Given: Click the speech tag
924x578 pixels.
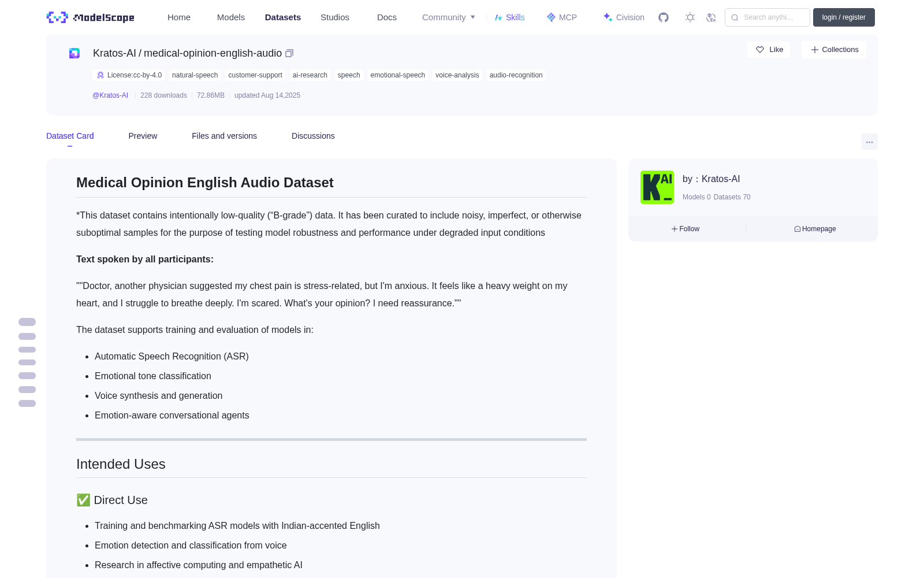Looking at the screenshot, I should pyautogui.click(x=349, y=75).
